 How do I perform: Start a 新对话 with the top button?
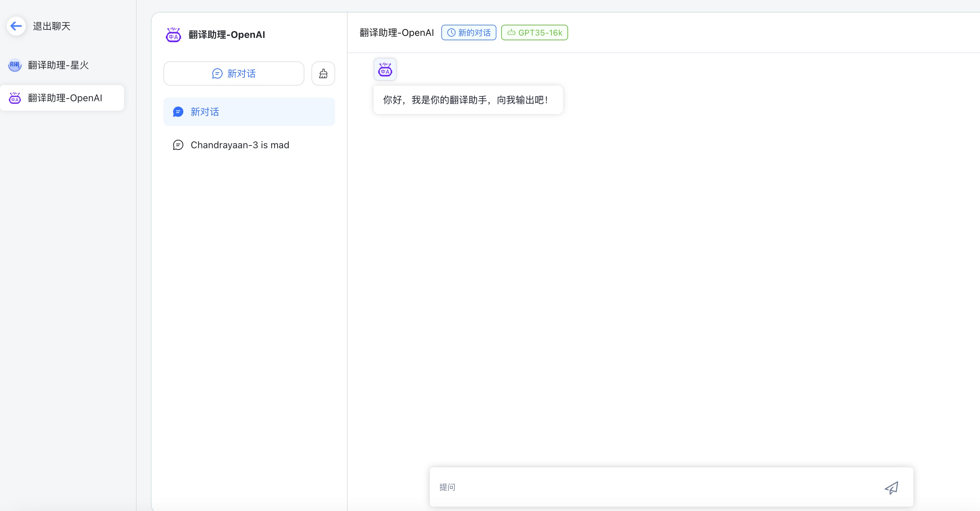pyautogui.click(x=234, y=73)
